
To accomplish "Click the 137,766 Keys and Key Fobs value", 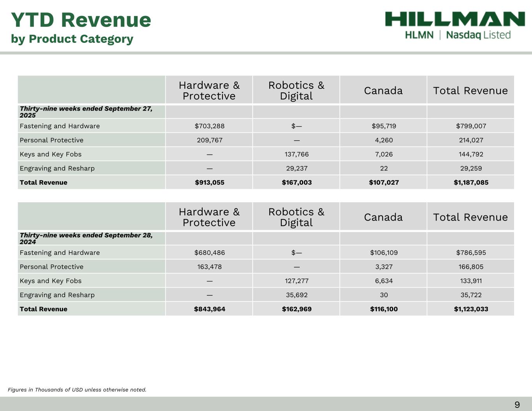I will click(x=297, y=154).
